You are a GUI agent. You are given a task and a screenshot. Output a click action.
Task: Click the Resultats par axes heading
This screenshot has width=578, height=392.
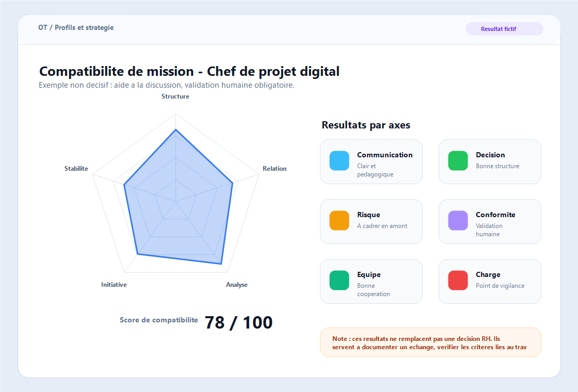[x=366, y=125]
